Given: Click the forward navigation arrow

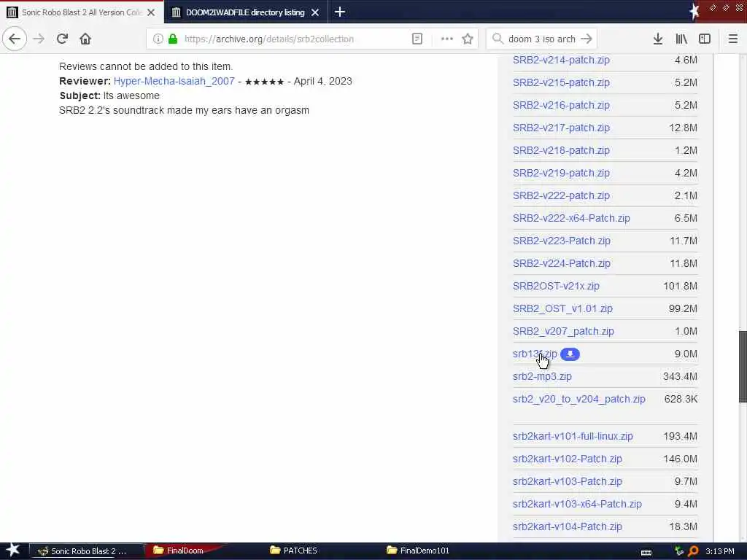Looking at the screenshot, I should tap(39, 39).
